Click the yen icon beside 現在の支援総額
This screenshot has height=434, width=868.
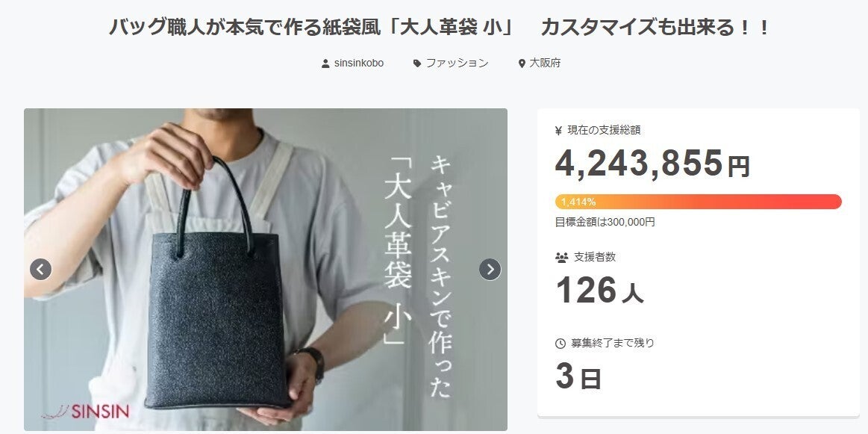558,131
